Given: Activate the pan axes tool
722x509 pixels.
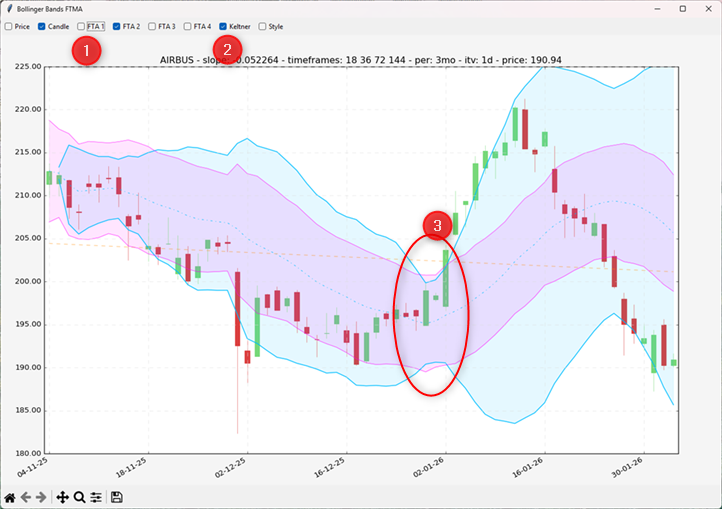Looking at the screenshot, I should 62,497.
